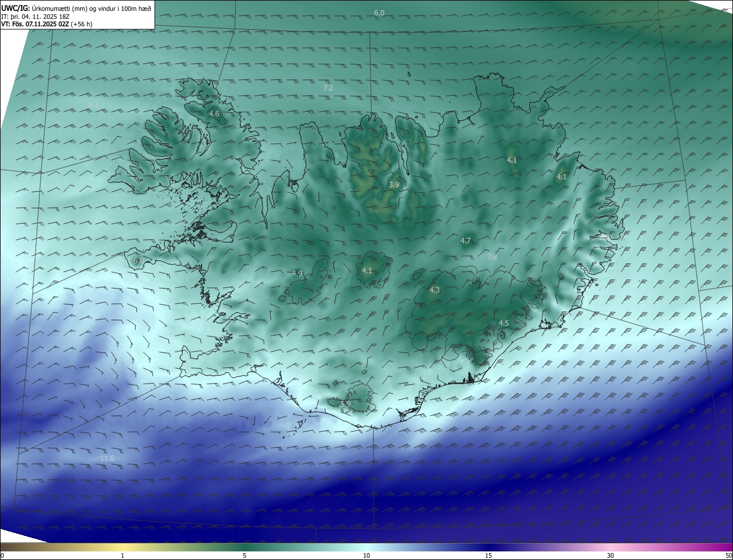733x560 pixels.
Task: Click the 6.0 value on the Snæfellsnes peninsula
Action: pyautogui.click(x=139, y=261)
